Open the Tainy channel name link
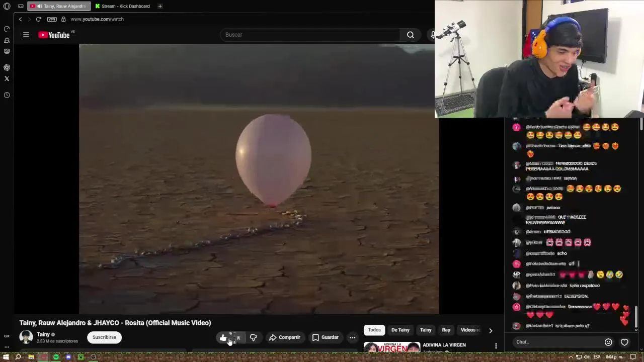The image size is (644, 362). 43,334
